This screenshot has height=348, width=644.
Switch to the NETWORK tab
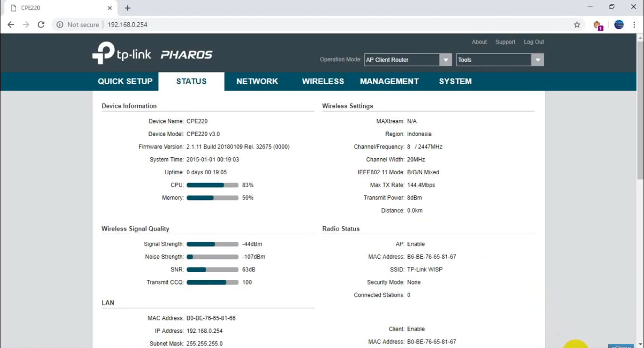(x=257, y=81)
